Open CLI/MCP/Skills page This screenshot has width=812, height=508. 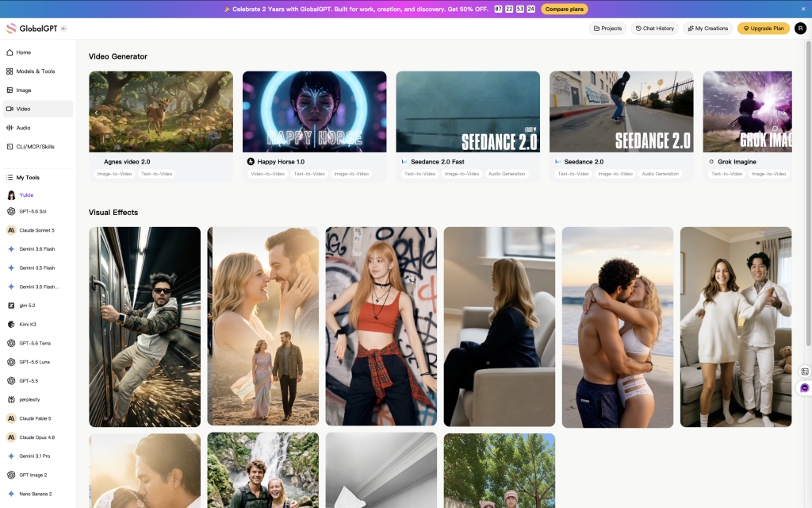click(38, 147)
